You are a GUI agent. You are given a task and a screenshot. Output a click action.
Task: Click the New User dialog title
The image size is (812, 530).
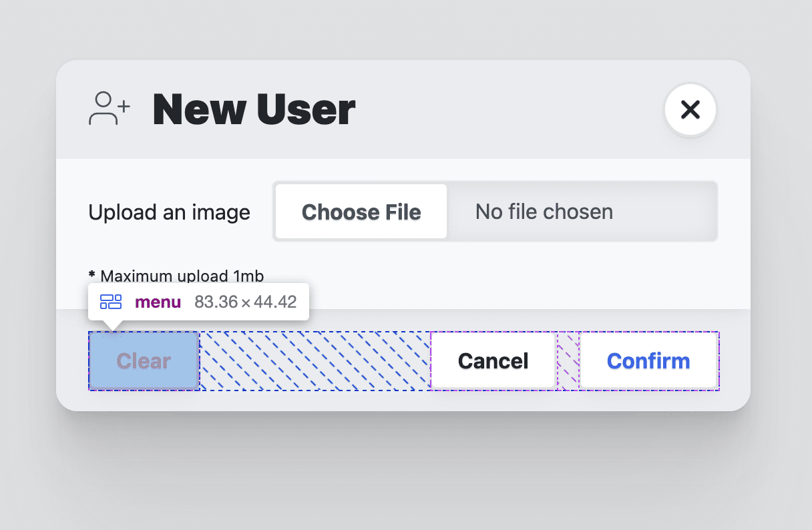254,109
